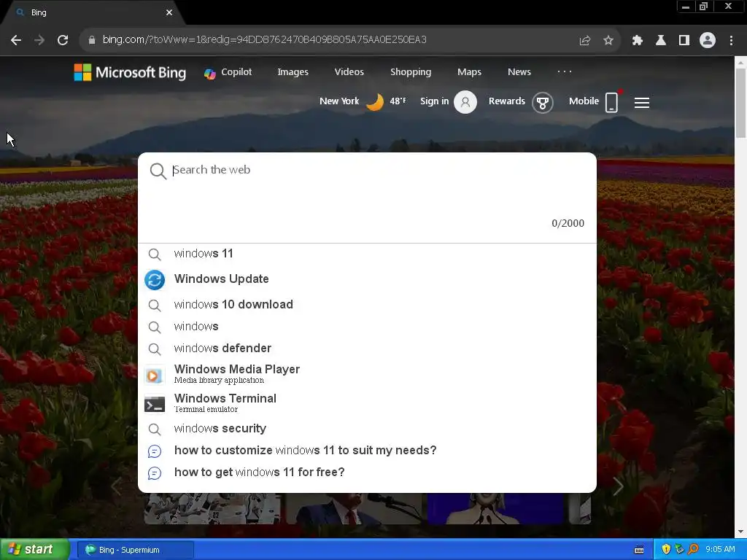This screenshot has width=747, height=560.
Task: Click chat icon beside customize windows 11
Action: click(155, 451)
